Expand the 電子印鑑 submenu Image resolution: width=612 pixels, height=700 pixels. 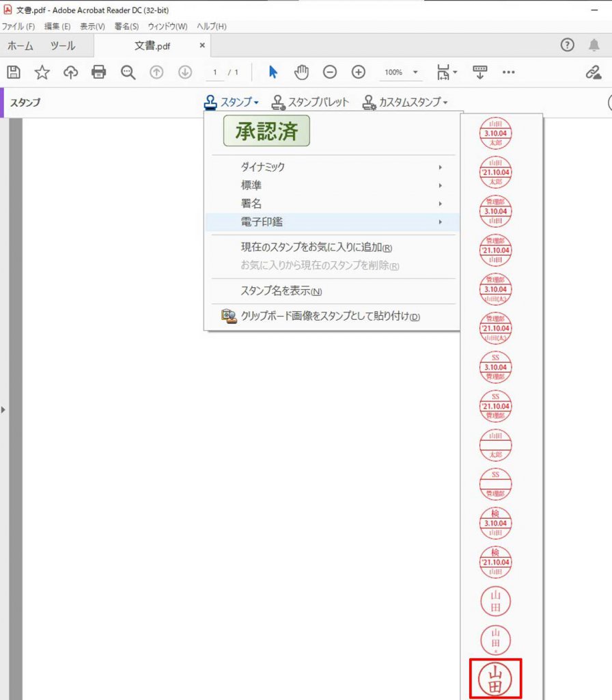coord(332,222)
